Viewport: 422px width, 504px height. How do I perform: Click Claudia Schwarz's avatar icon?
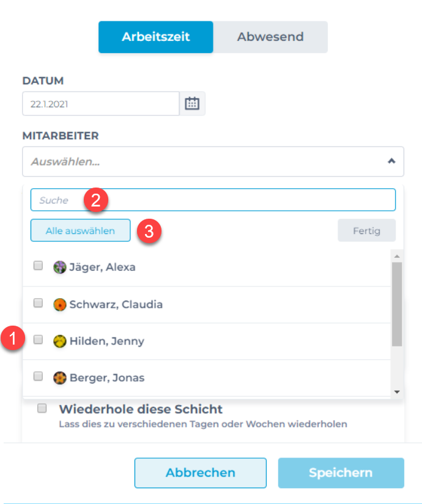tap(60, 304)
